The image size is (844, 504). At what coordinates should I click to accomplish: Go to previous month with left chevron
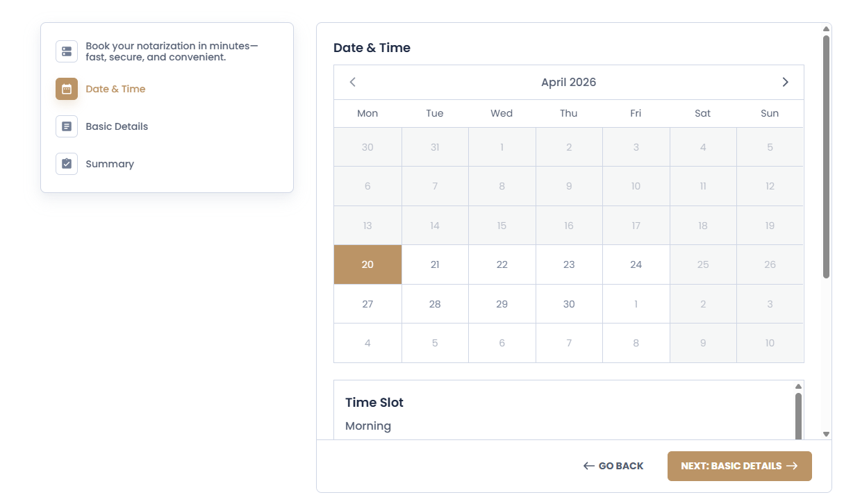(x=353, y=82)
